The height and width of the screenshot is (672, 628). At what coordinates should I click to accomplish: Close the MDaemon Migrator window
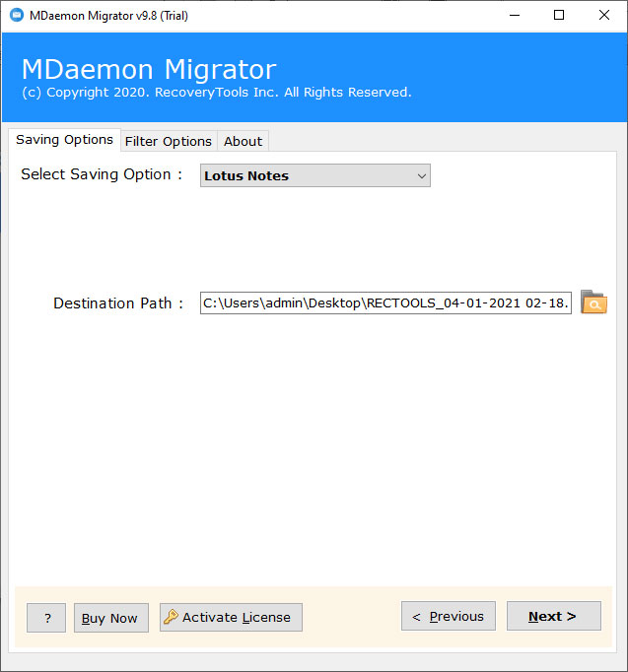tap(604, 16)
